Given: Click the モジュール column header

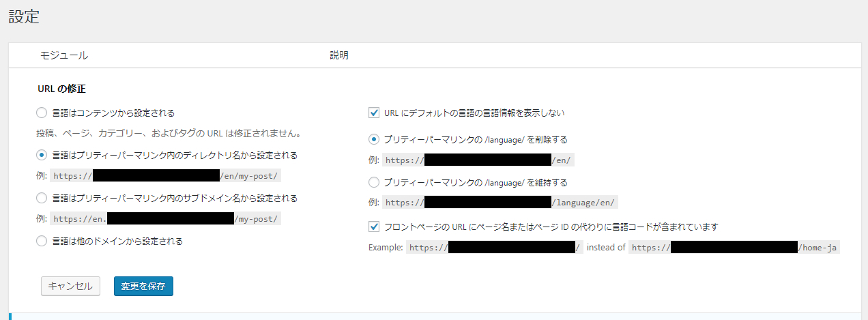Looking at the screenshot, I should (x=63, y=55).
